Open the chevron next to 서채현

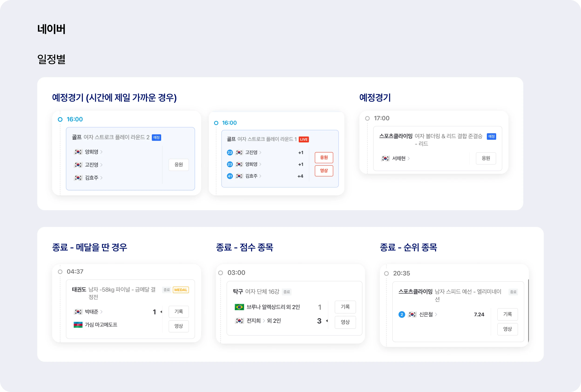[x=409, y=158]
